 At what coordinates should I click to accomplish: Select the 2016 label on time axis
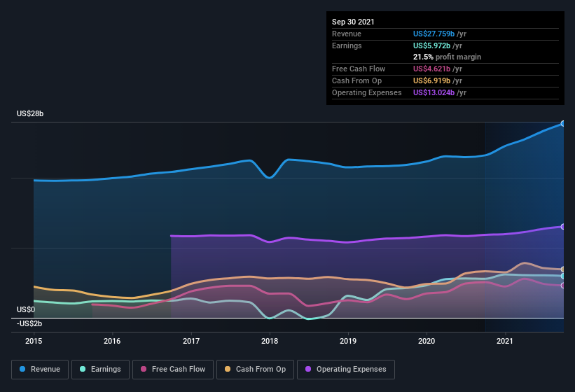[112, 341]
